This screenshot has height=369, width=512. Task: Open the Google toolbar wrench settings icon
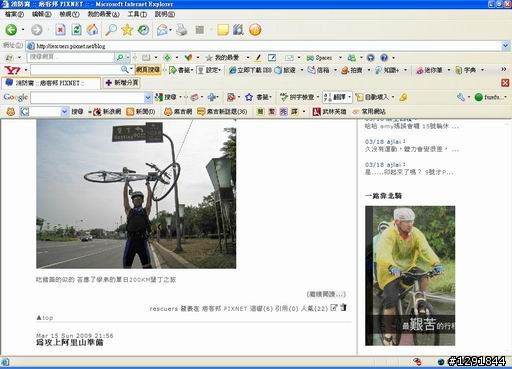coord(461,97)
